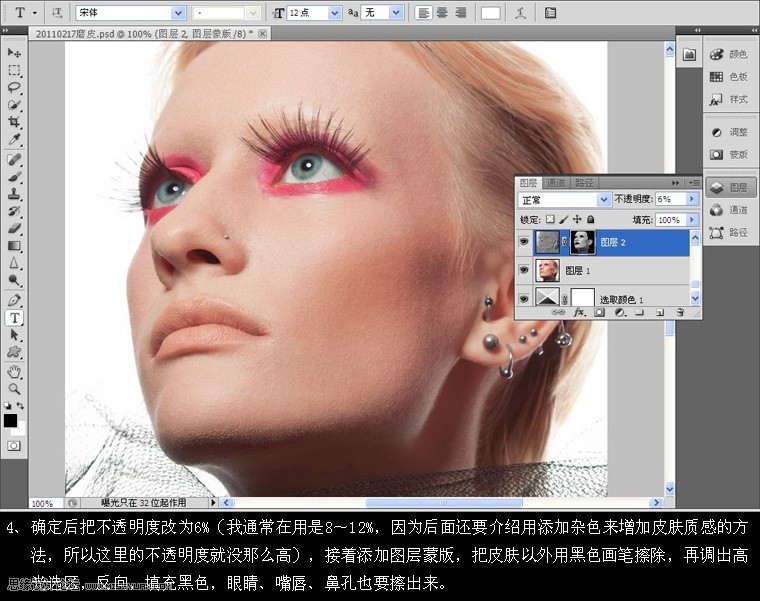Delete layer using trash icon
760x601 pixels.
(680, 313)
